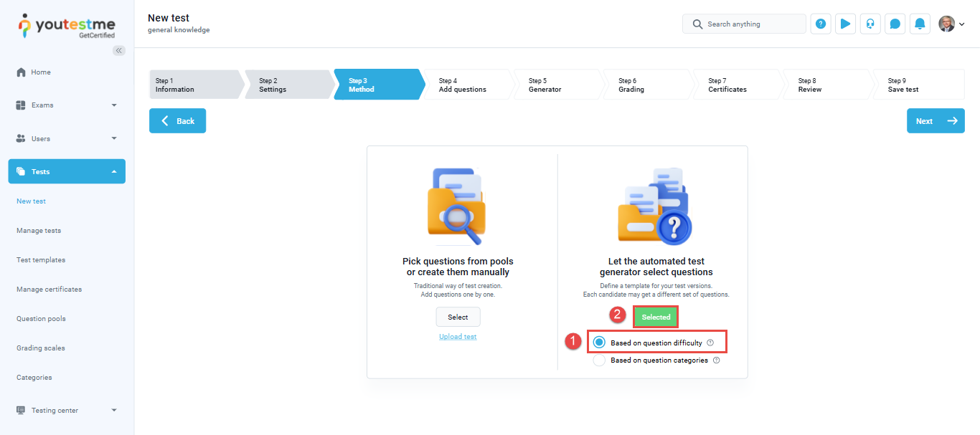Click the help question mark icon in header
Screen dimensions: 980x435
(x=821, y=24)
